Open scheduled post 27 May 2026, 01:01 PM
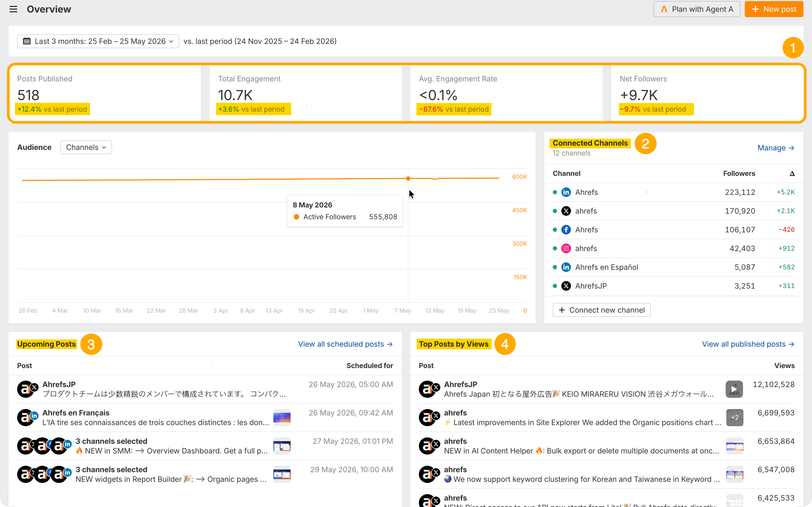This screenshot has width=812, height=507. [x=205, y=446]
